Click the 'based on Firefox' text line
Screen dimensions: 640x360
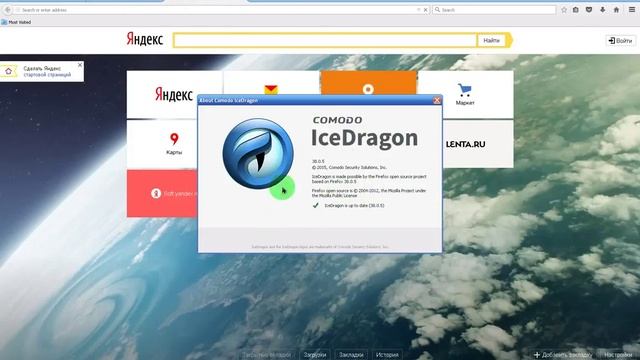tap(334, 182)
